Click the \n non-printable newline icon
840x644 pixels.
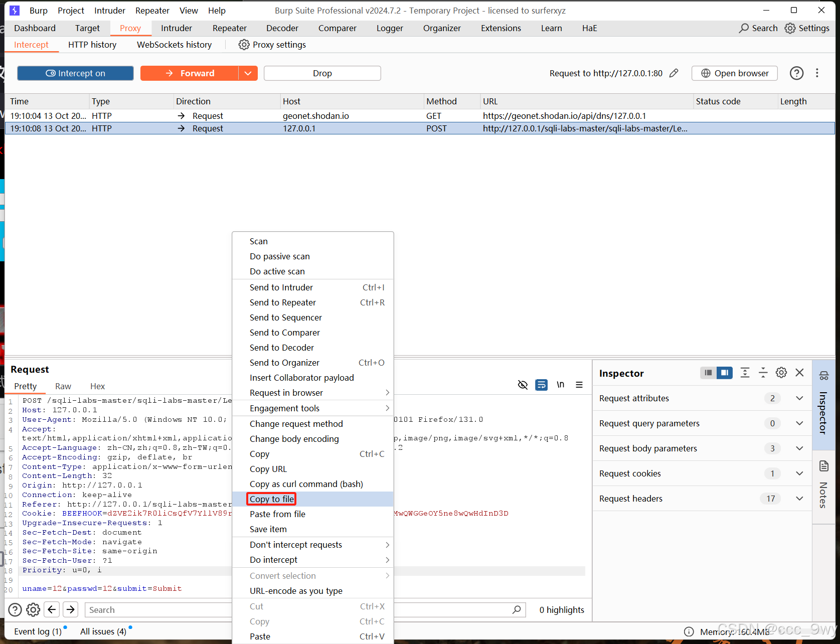[561, 385]
